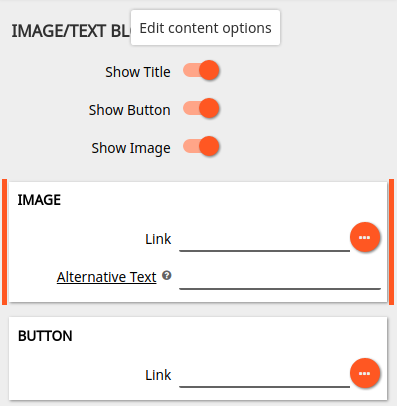Focus the Button Link input field

[x=264, y=376]
